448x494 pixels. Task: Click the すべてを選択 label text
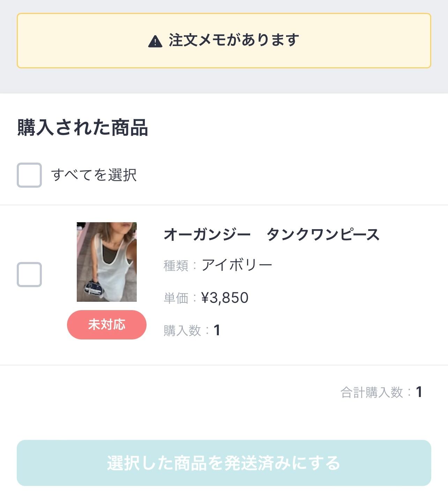point(94,175)
